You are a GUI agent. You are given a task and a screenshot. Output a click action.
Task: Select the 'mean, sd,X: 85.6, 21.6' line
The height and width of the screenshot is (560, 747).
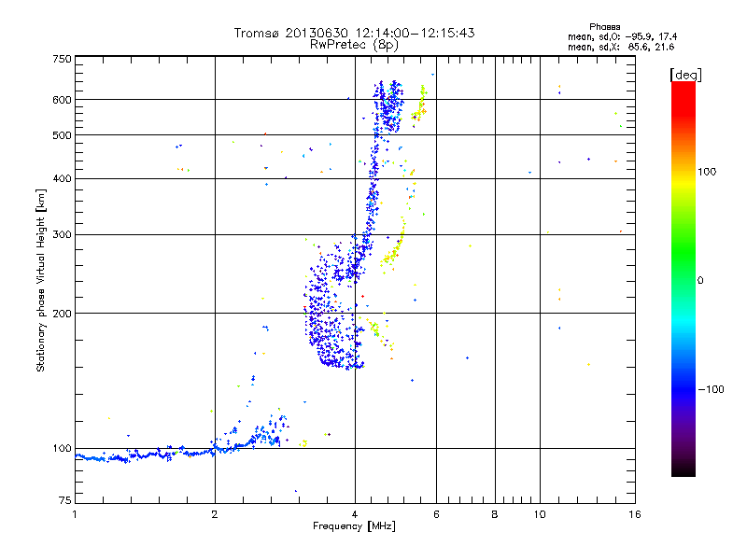pos(621,47)
